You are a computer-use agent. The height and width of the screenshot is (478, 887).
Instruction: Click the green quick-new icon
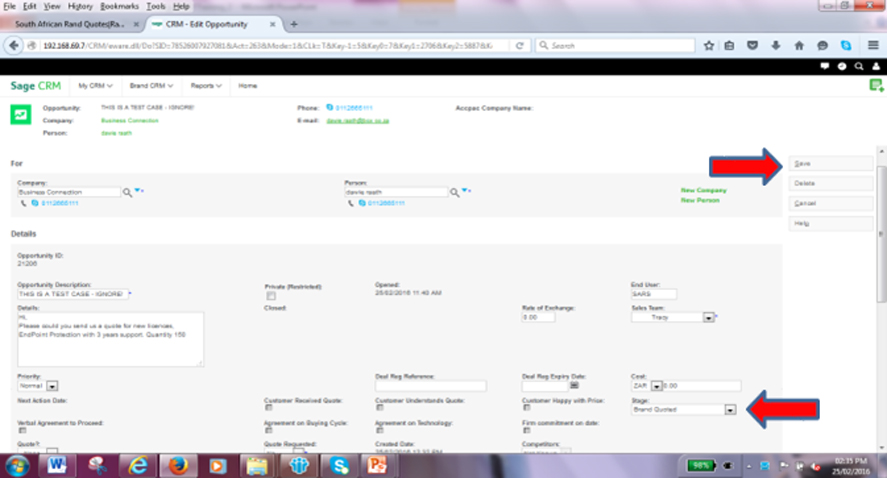point(876,85)
